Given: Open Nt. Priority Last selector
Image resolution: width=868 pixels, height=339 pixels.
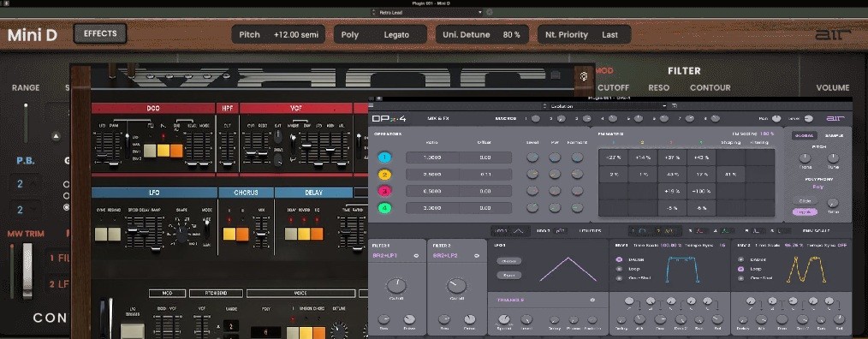Looking at the screenshot, I should click(584, 34).
